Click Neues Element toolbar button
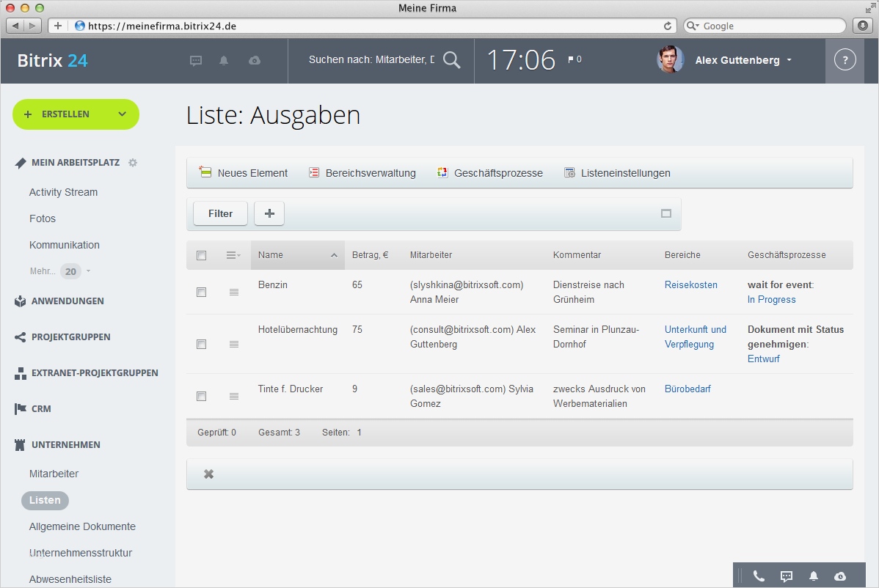Image resolution: width=879 pixels, height=588 pixels. pyautogui.click(x=244, y=173)
